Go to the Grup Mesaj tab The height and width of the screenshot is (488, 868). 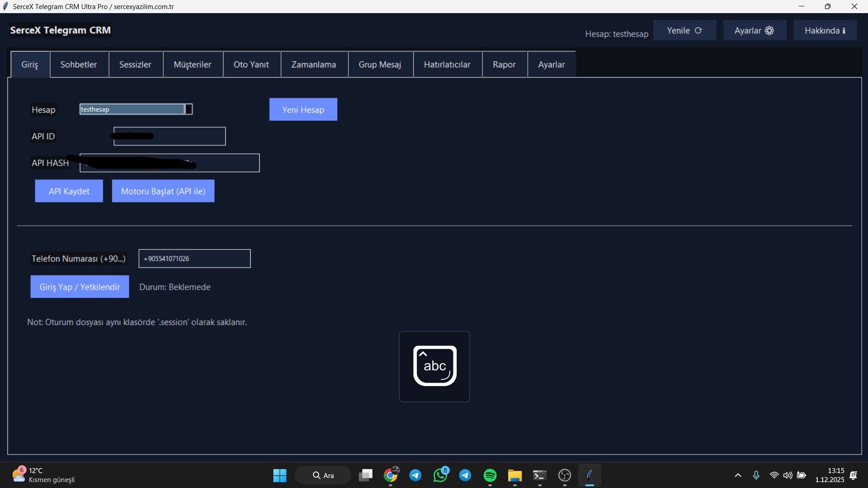pos(380,64)
